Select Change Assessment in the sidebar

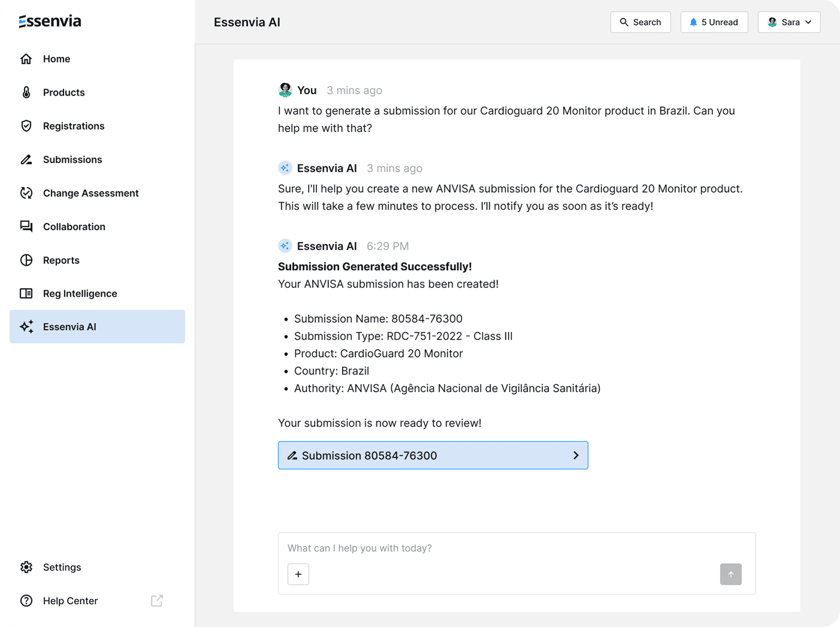97,193
